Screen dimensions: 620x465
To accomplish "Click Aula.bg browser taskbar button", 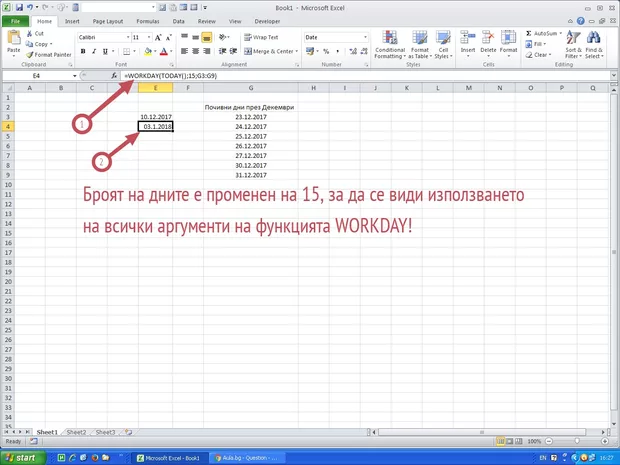I will [x=245, y=458].
